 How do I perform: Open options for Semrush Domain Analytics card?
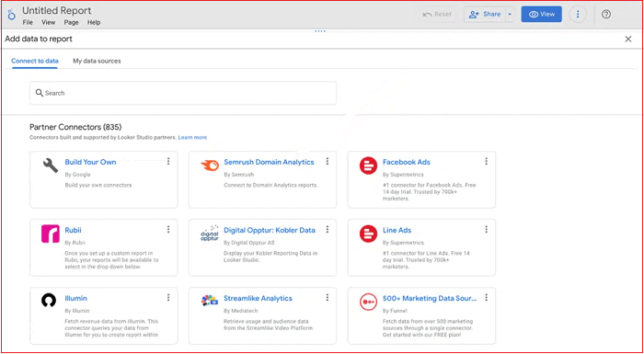[x=328, y=162]
